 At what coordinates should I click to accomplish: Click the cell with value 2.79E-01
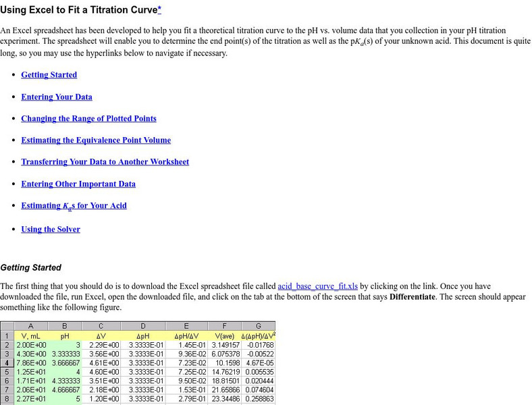[186, 399]
